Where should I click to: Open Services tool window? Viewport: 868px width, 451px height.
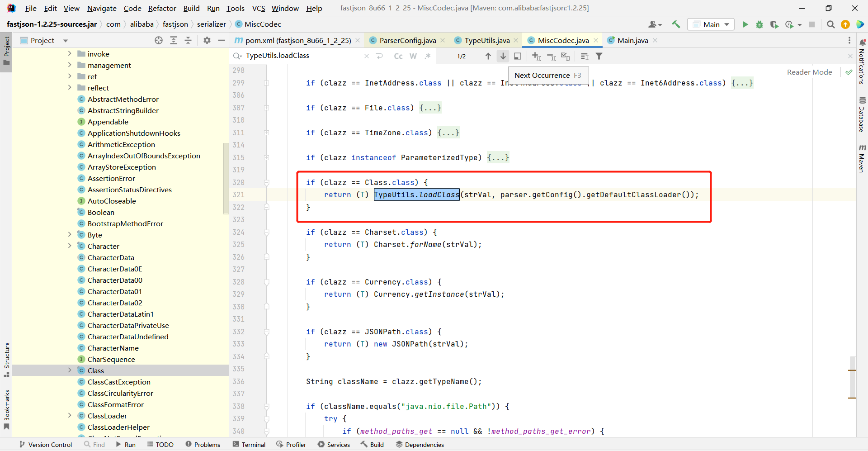click(334, 445)
